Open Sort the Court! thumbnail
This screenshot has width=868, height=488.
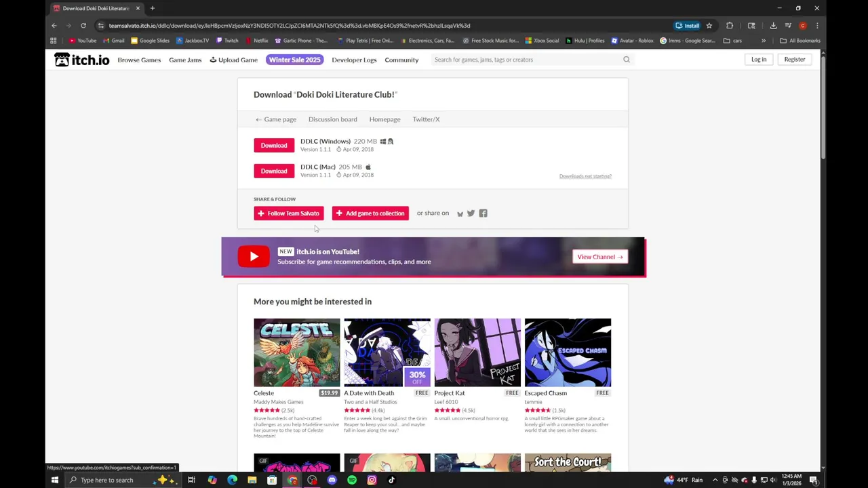pos(568,463)
